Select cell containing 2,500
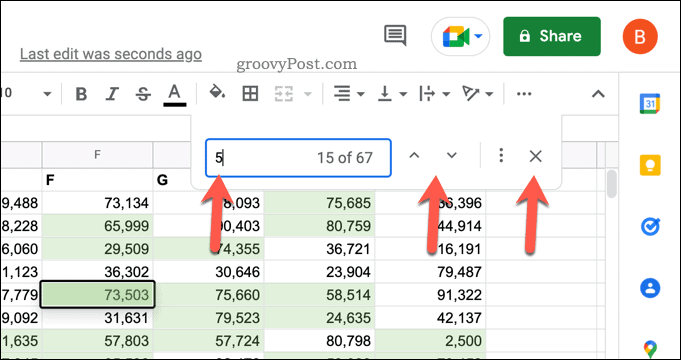 [x=430, y=341]
